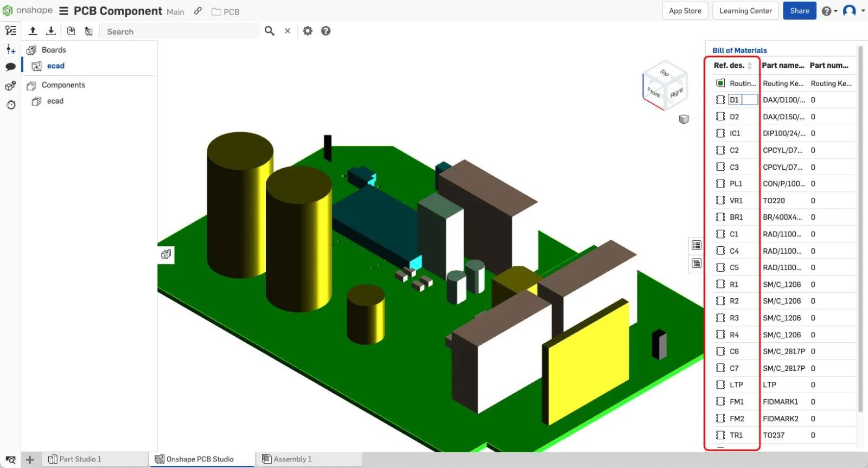This screenshot has width=868, height=468.
Task: Click the Top face of view cube
Action: point(665,73)
